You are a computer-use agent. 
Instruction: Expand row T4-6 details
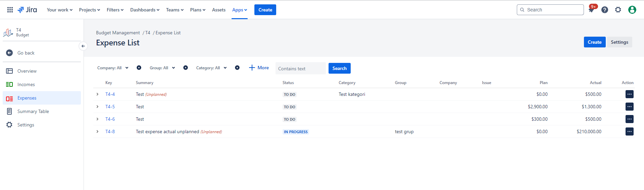click(98, 119)
